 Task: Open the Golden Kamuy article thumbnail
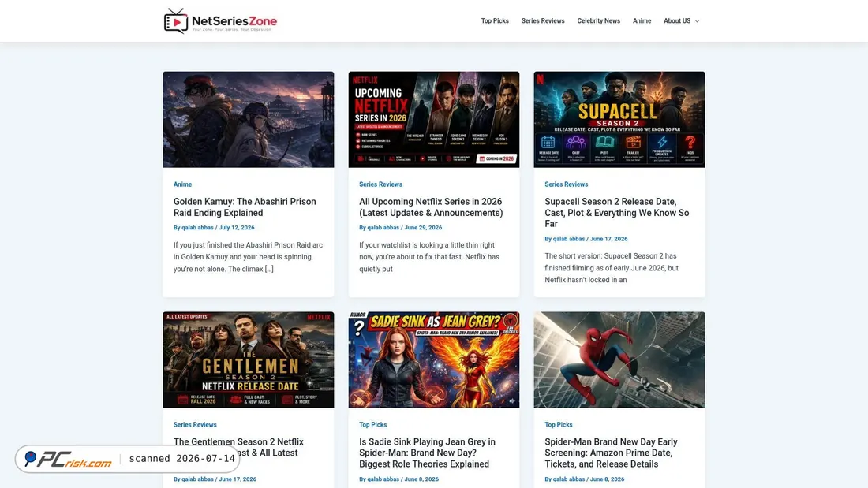coord(248,120)
